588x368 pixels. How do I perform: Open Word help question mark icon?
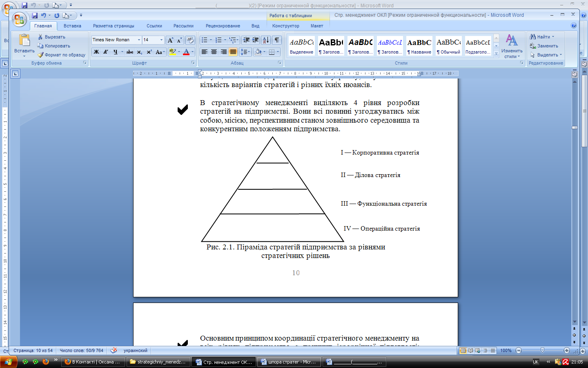(574, 25)
